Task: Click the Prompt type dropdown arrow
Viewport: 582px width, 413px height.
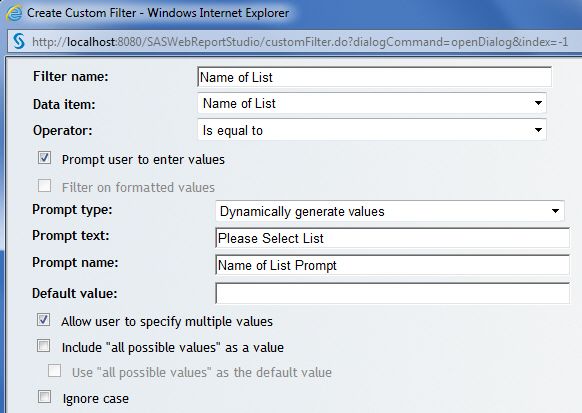Action: click(555, 211)
